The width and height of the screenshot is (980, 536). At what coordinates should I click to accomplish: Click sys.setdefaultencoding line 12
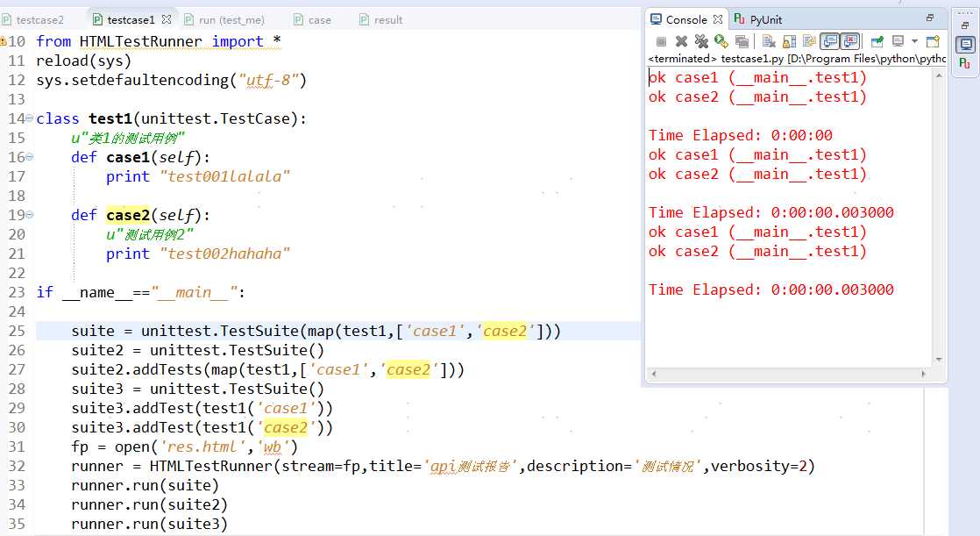click(x=171, y=80)
